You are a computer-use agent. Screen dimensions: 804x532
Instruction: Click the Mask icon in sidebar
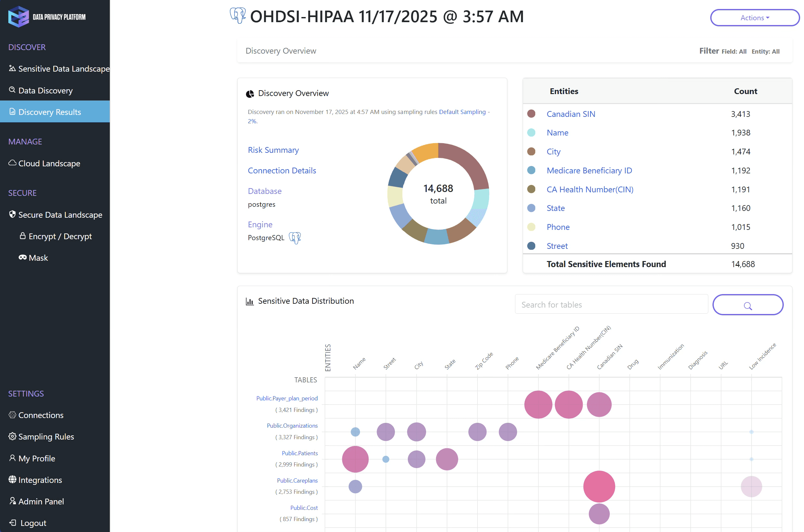22,257
